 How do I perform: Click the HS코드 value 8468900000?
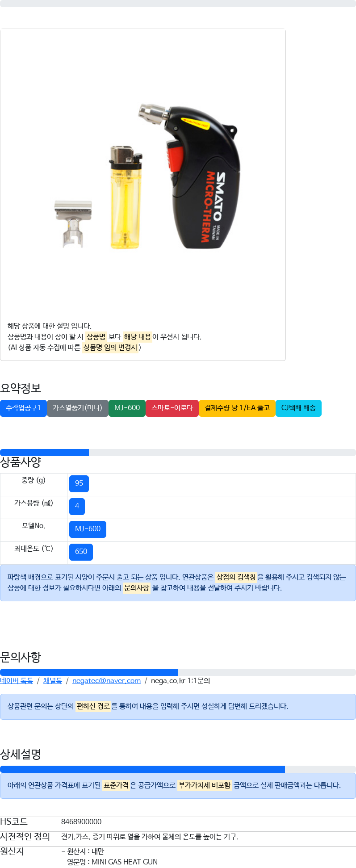[x=81, y=822]
